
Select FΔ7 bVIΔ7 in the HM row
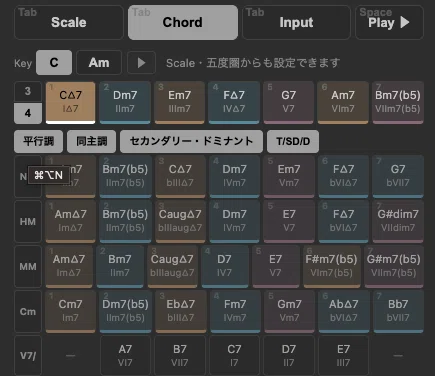(343, 221)
